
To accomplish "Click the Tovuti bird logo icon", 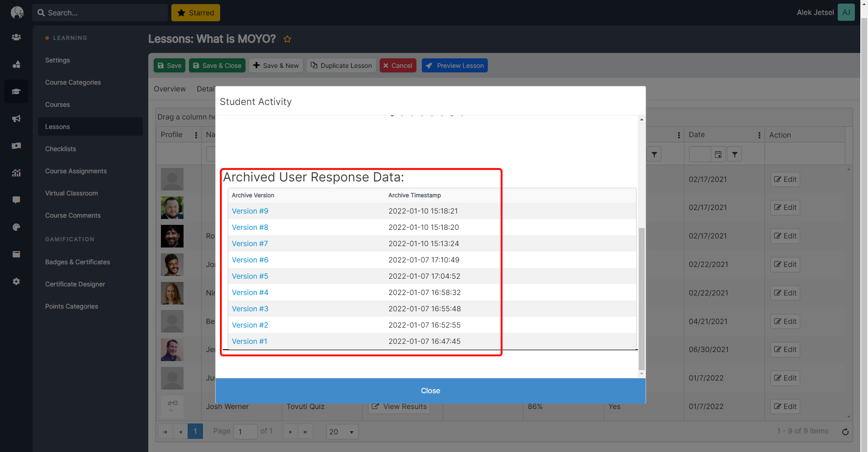I will coord(17,12).
